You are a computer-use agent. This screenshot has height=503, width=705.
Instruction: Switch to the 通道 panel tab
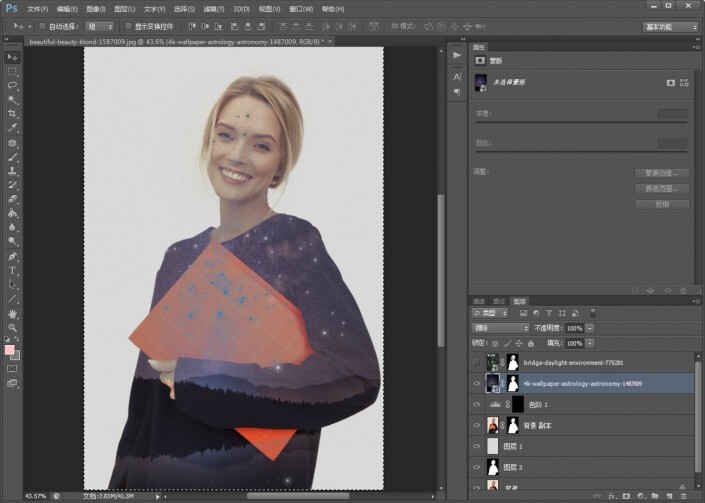pyautogui.click(x=479, y=300)
